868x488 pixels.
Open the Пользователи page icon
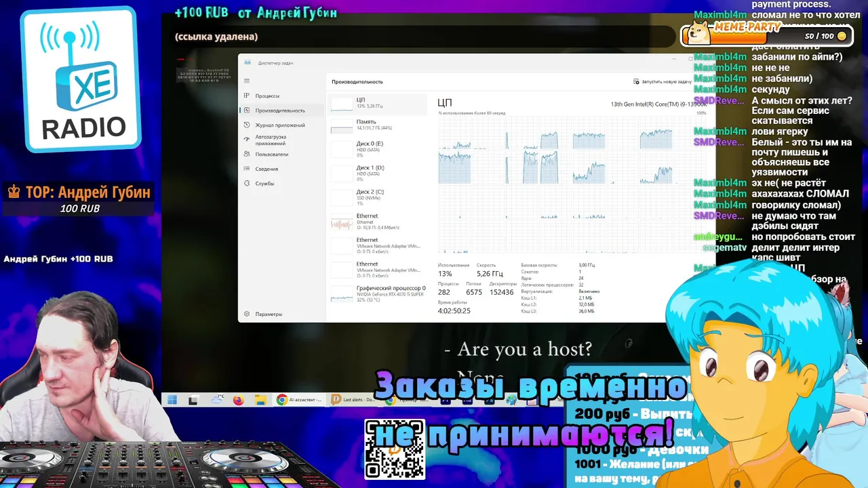[247, 154]
